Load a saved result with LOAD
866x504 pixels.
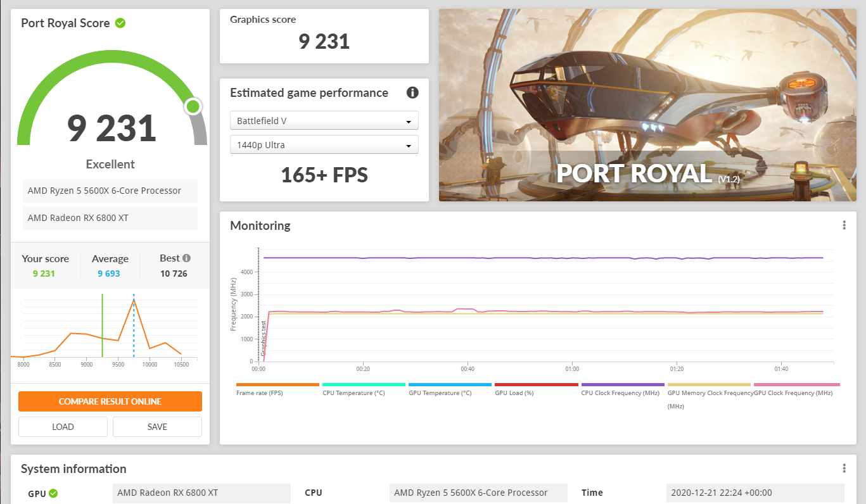(63, 426)
